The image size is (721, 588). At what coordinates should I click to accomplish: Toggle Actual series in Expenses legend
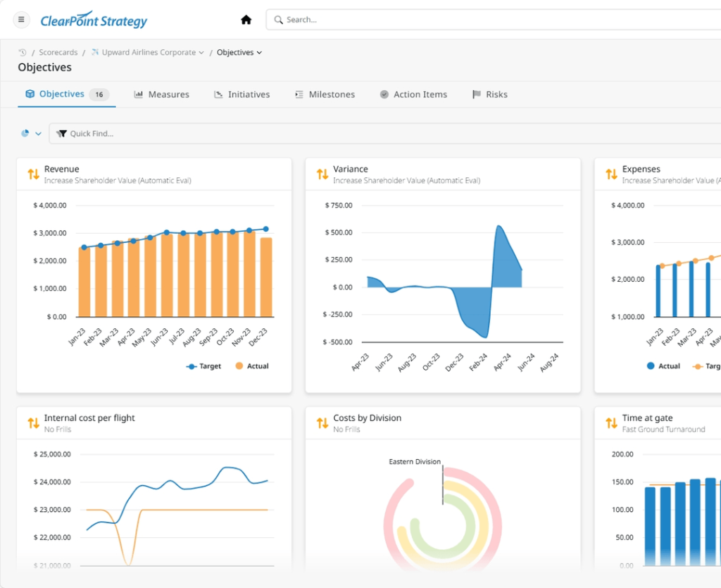[x=663, y=366]
